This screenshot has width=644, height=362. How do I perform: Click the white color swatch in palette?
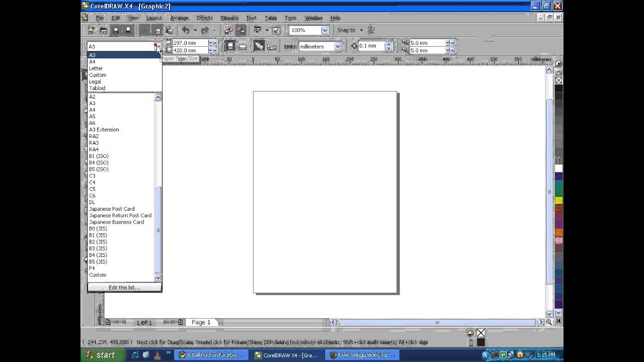point(558,168)
